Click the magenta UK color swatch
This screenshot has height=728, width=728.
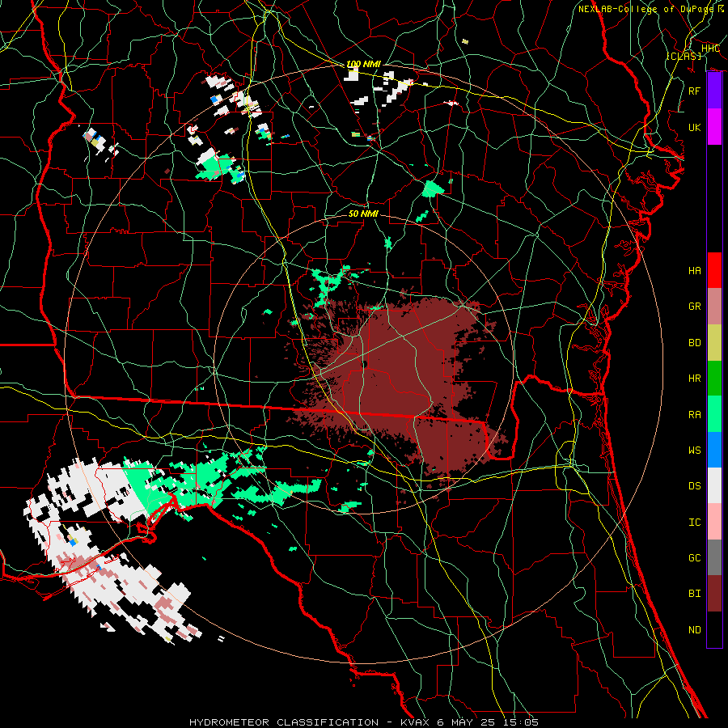pos(714,127)
